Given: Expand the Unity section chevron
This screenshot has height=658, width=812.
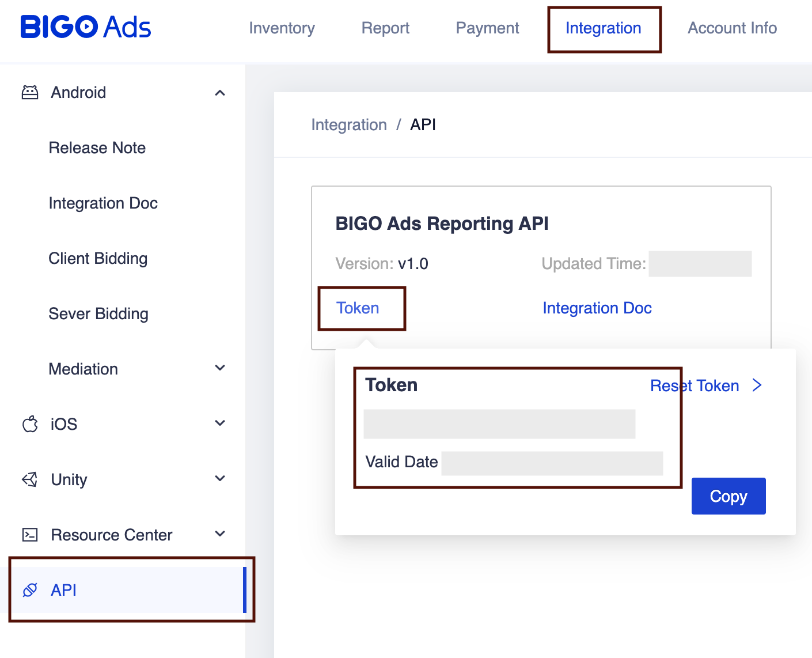Looking at the screenshot, I should click(x=220, y=479).
